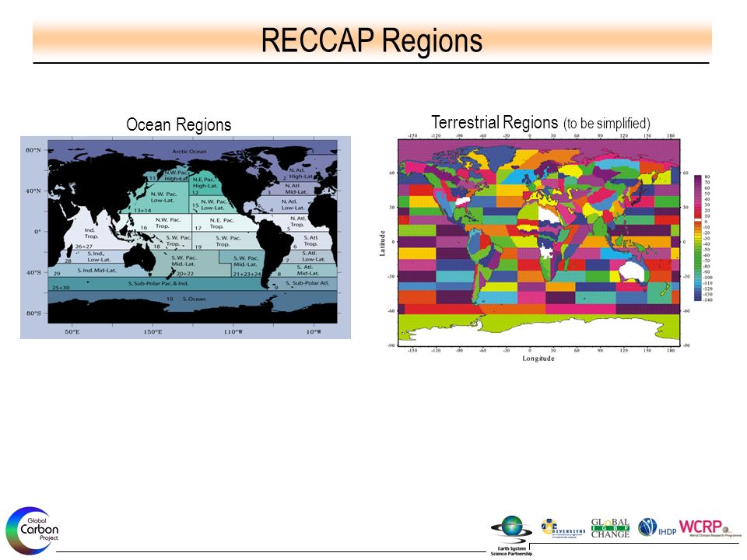This screenshot has height=560, width=747.
Task: Click the S. Atl. Low-Lat. region label
Action: click(314, 256)
